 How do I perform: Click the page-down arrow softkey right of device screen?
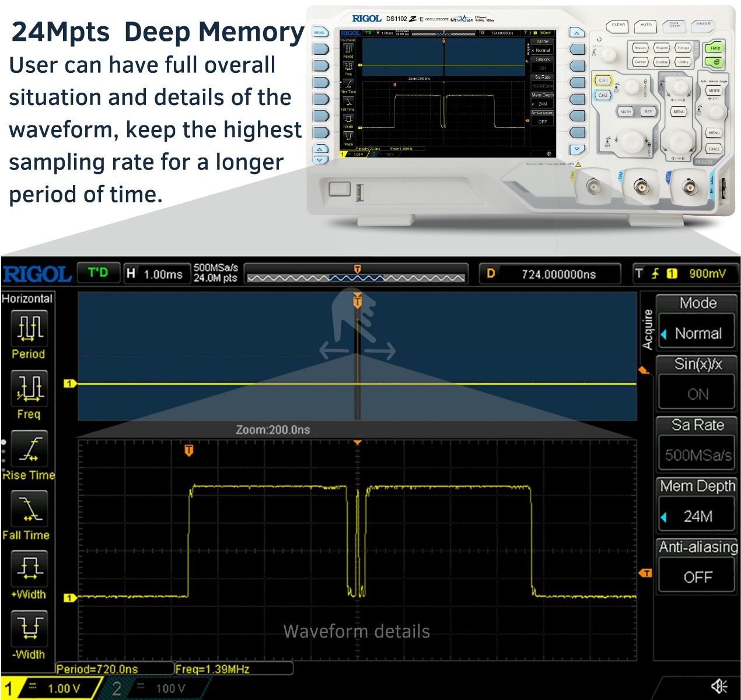click(577, 149)
